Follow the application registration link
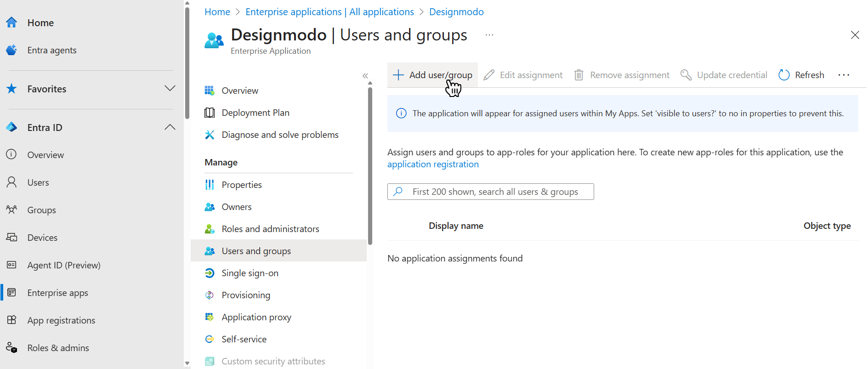This screenshot has width=868, height=369. (x=433, y=164)
